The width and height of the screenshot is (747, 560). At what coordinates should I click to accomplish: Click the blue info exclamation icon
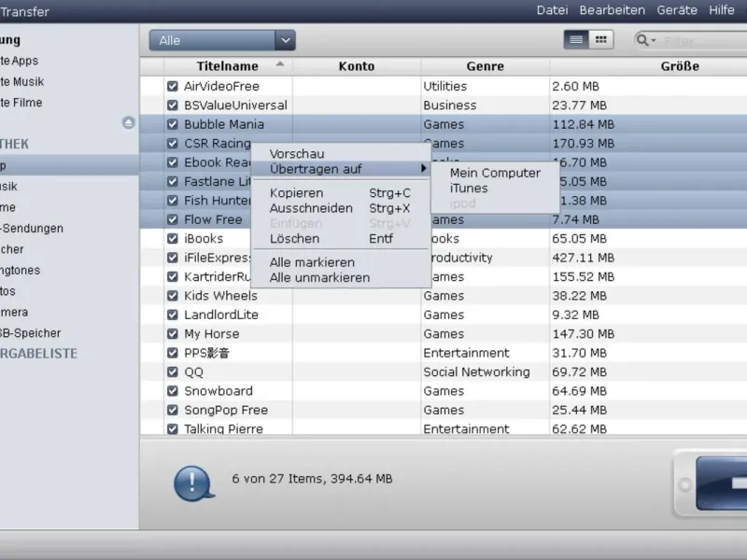tap(193, 483)
